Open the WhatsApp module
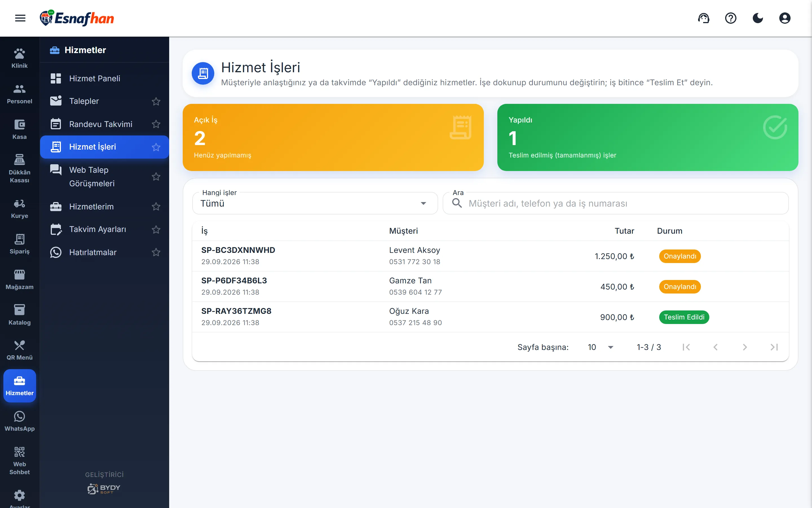 [19, 421]
